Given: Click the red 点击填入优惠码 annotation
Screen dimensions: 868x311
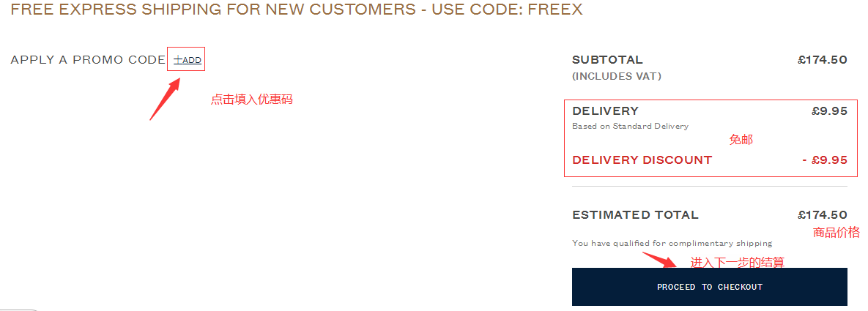Looking at the screenshot, I should 251,100.
